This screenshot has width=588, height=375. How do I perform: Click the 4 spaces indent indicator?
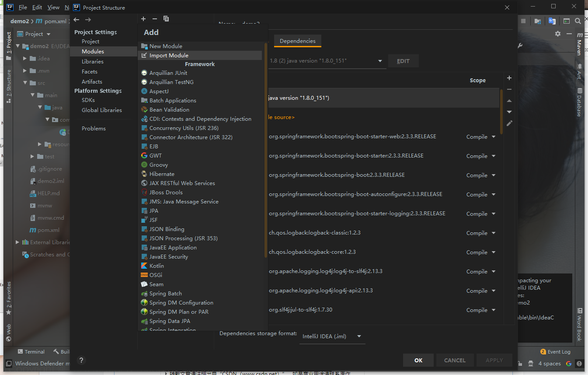pyautogui.click(x=550, y=363)
